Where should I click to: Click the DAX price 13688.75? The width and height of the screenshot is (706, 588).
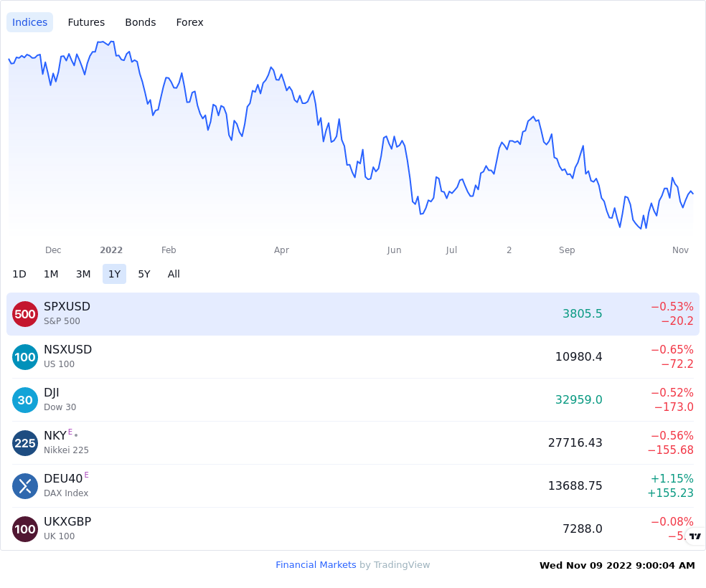(575, 486)
